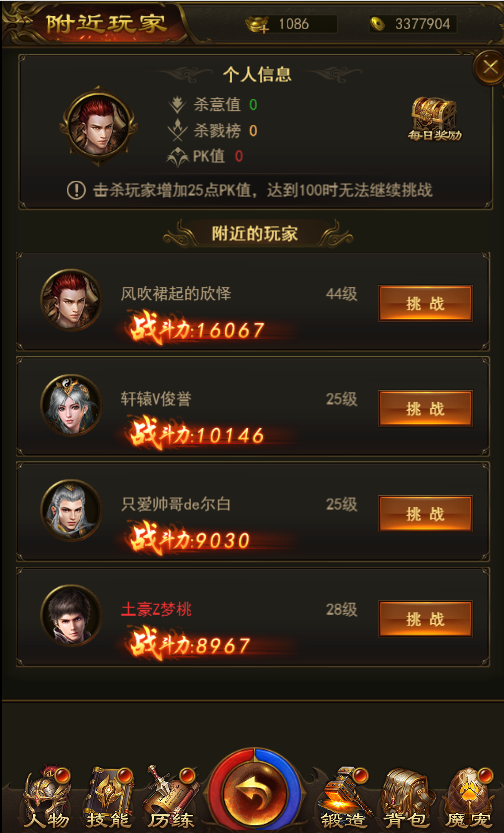
Task: Click the PK值 info warning icon
Action: tap(76, 190)
